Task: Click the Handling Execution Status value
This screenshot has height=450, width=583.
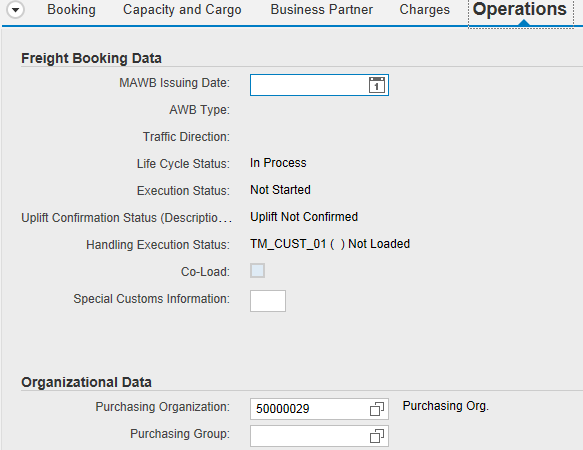Action: (330, 244)
